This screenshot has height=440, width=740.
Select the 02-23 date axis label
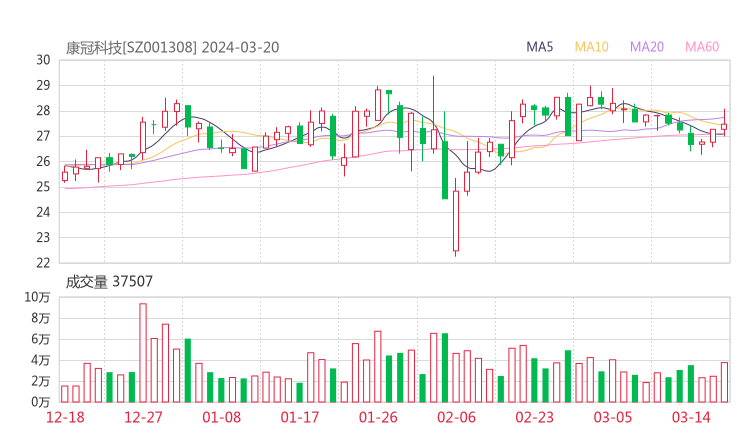pos(534,417)
